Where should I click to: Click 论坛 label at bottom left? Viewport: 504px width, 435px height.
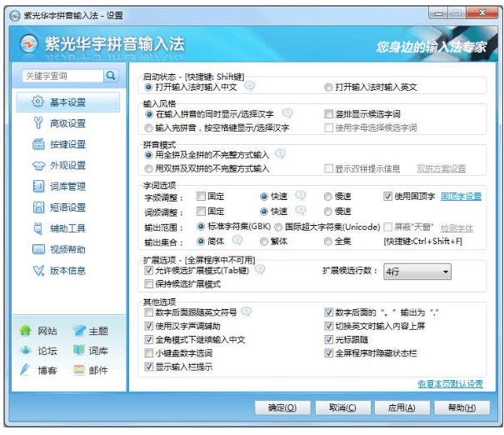(47, 351)
